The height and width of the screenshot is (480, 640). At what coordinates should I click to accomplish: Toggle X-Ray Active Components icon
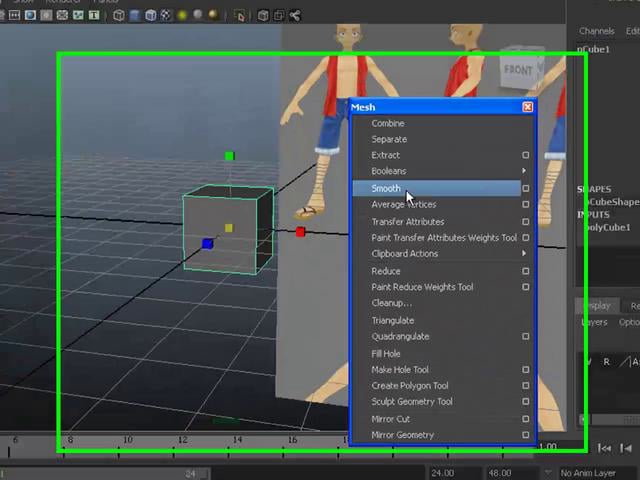[279, 16]
